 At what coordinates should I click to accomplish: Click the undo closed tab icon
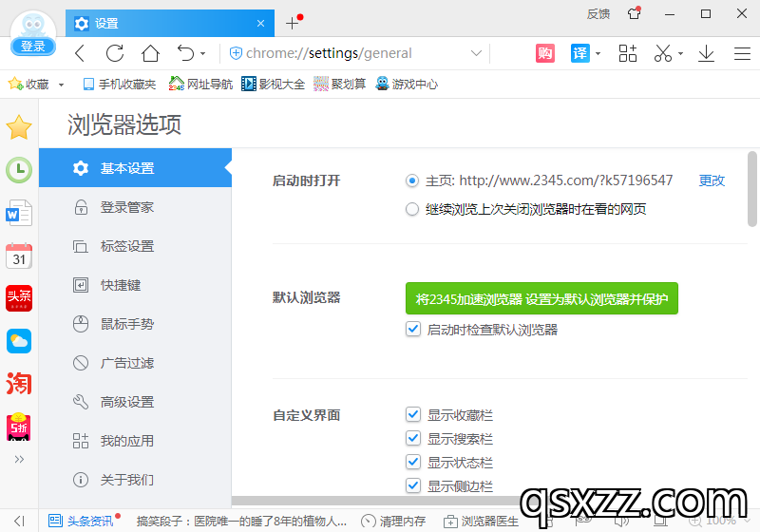(185, 53)
